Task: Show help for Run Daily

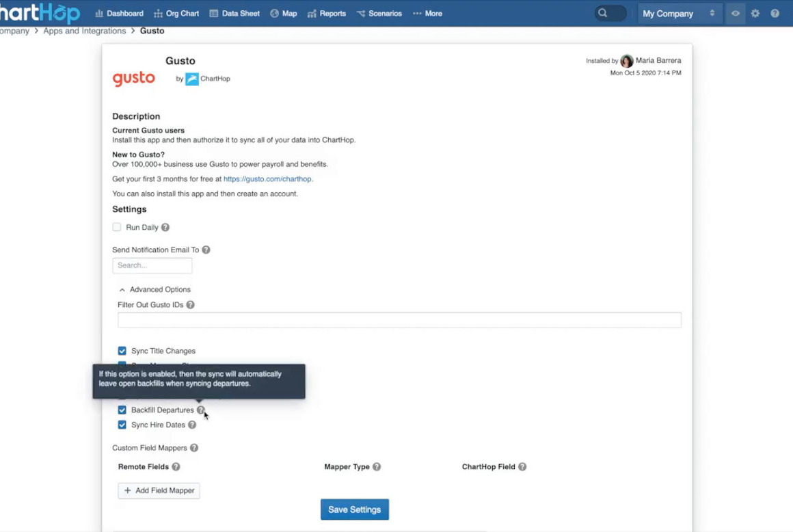Action: [165, 228]
